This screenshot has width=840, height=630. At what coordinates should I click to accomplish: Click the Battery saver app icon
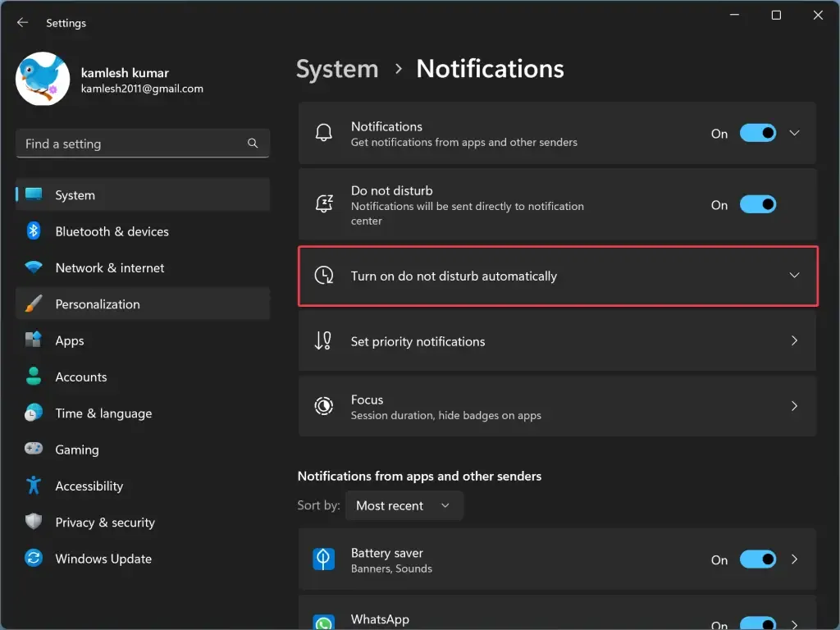click(x=324, y=559)
